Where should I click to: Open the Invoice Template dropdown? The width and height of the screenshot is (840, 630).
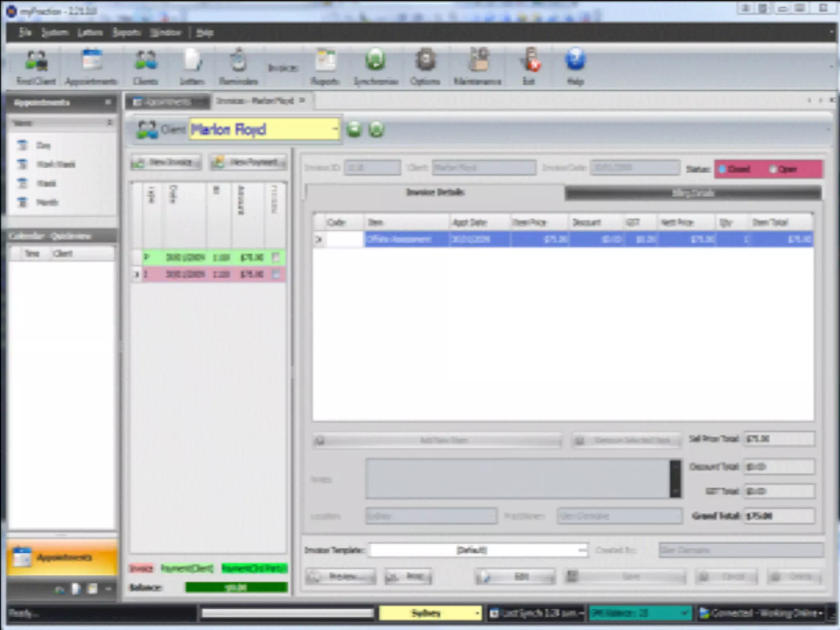582,550
